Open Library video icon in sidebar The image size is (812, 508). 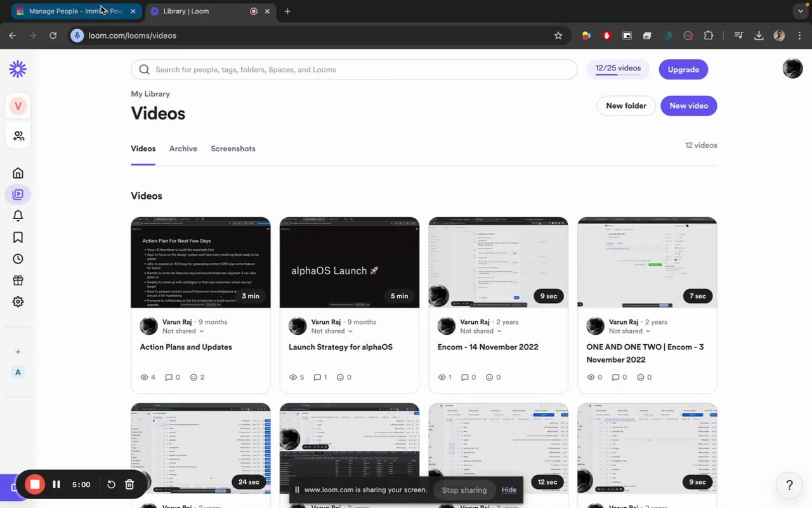[x=18, y=194]
